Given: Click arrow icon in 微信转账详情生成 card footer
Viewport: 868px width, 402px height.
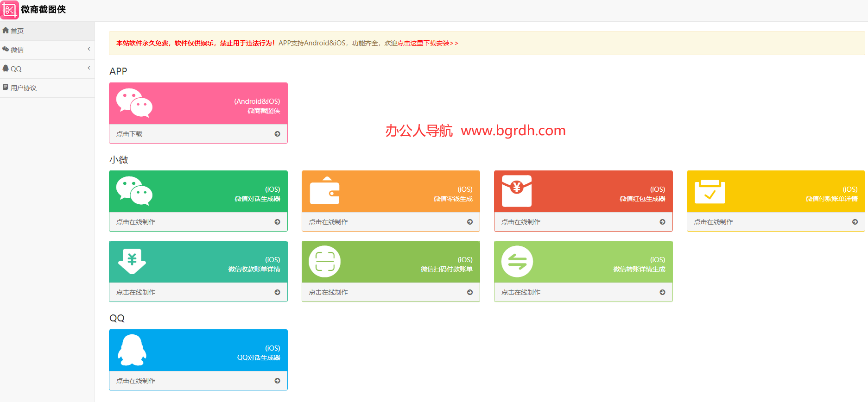Looking at the screenshot, I should [x=662, y=292].
